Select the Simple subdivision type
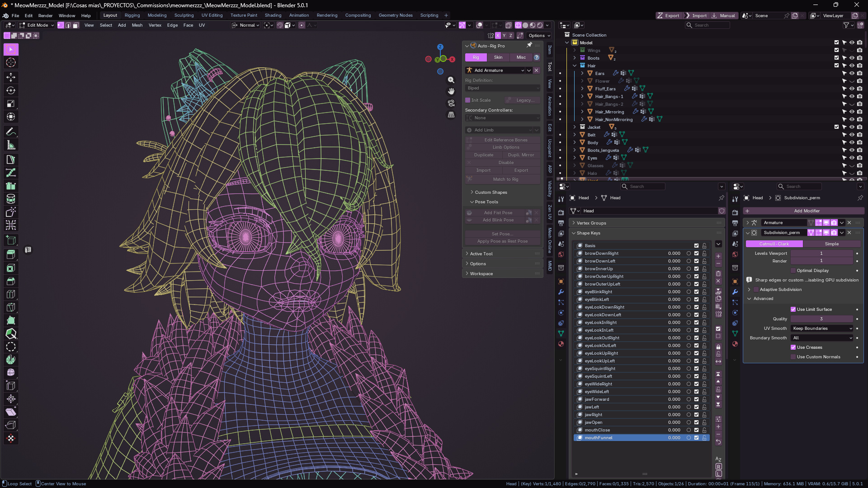The image size is (868, 488). (831, 244)
